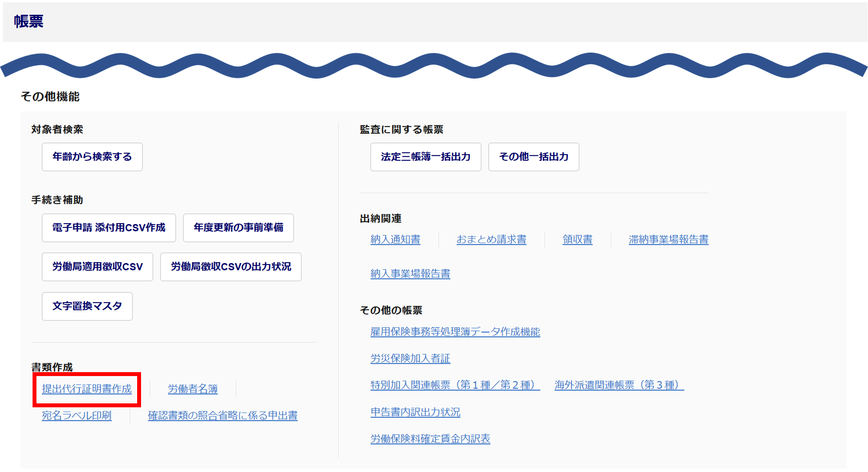The height and width of the screenshot is (472, 868).
Task: Click the 年度更新の事前準備 button
Action: tap(238, 228)
